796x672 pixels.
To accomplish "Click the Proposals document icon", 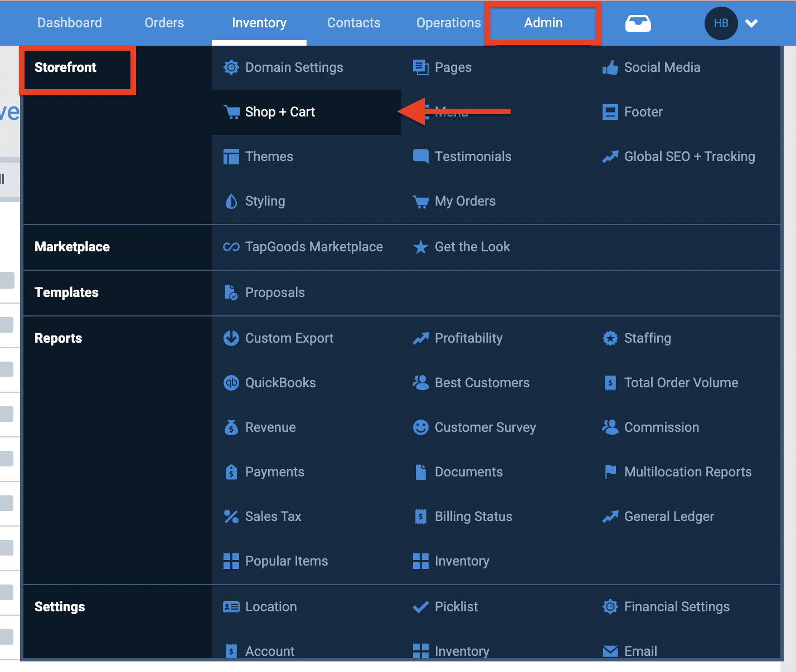I will click(x=231, y=293).
